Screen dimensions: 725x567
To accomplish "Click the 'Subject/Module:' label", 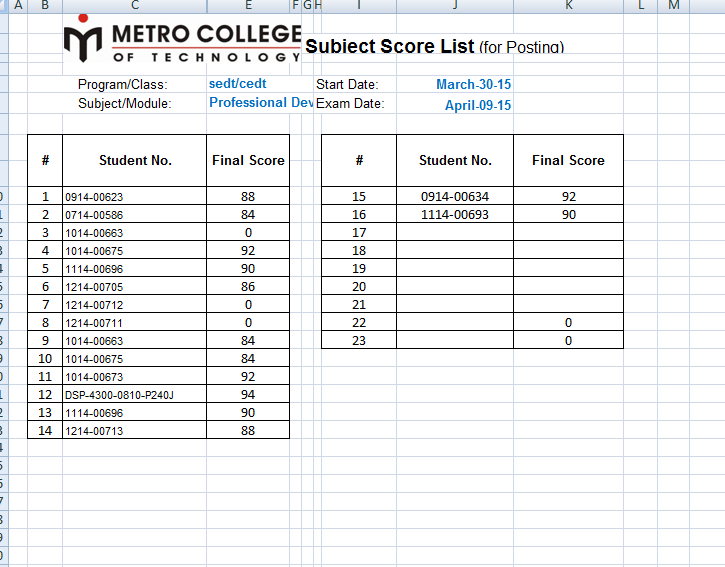I will coord(124,103).
